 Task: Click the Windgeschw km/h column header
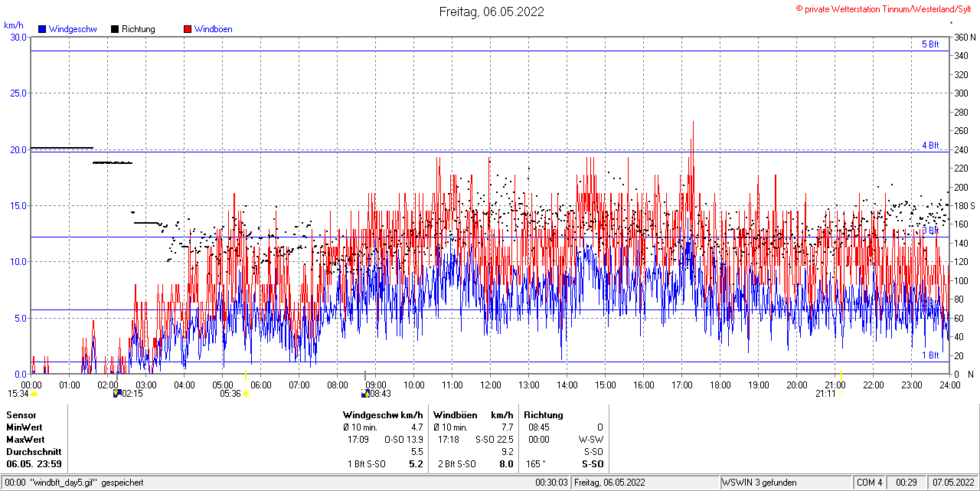coord(383,415)
